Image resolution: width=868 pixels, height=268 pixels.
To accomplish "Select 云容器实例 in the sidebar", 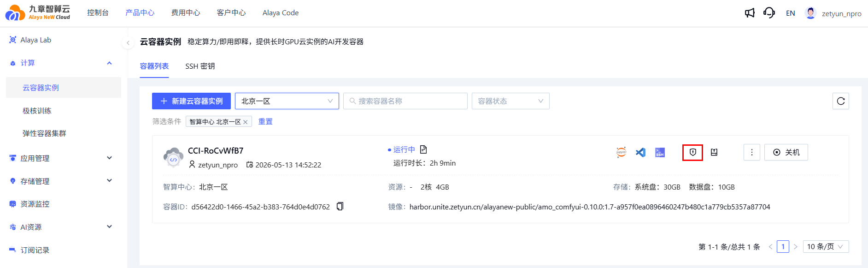I will (64, 88).
